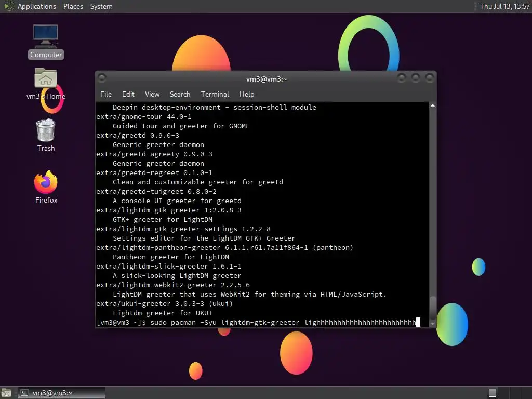Click 'Guided tour and greeter for GNOME' text
The height and width of the screenshot is (399, 532).
181,126
